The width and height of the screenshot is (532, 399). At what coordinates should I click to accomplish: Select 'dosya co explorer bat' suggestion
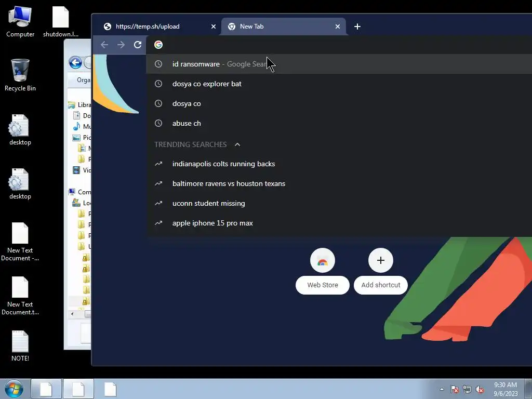[339, 84]
